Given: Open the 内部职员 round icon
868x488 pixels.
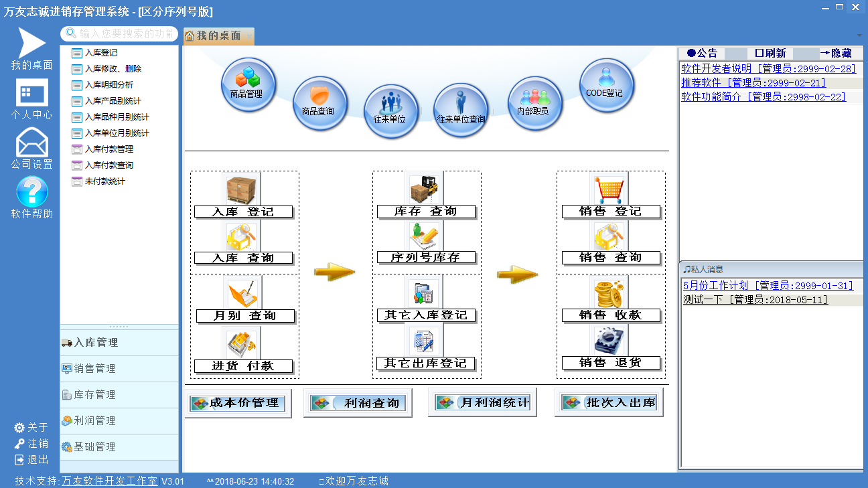Looking at the screenshot, I should coord(534,104).
